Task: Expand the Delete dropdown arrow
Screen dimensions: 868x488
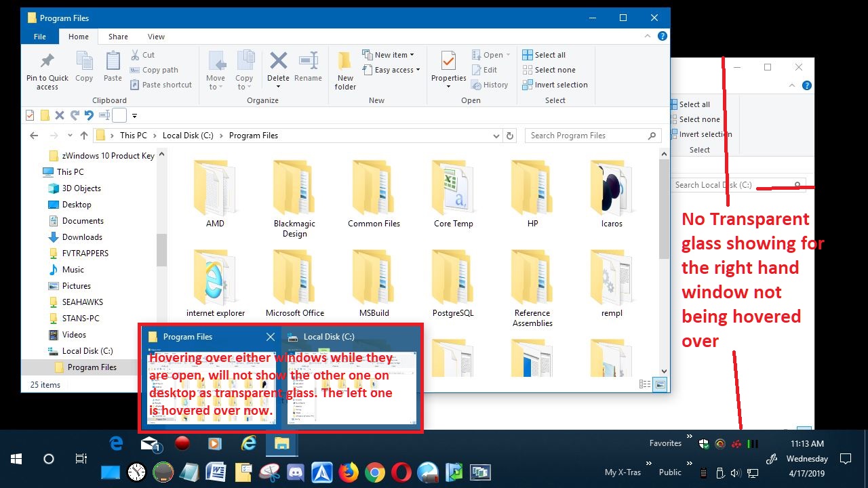Action: pyautogui.click(x=278, y=86)
